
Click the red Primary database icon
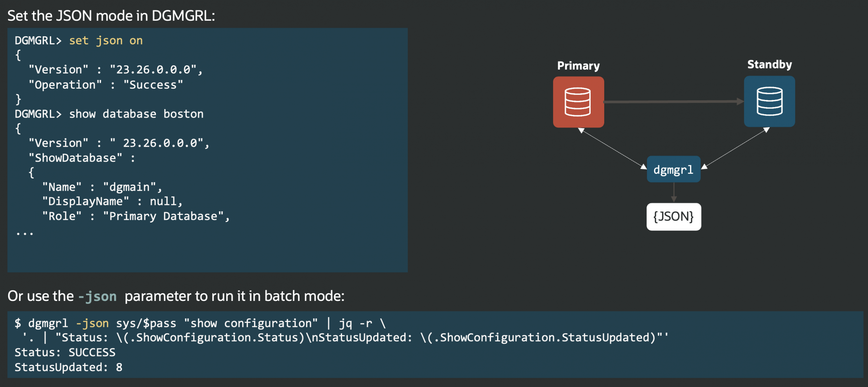coord(578,102)
